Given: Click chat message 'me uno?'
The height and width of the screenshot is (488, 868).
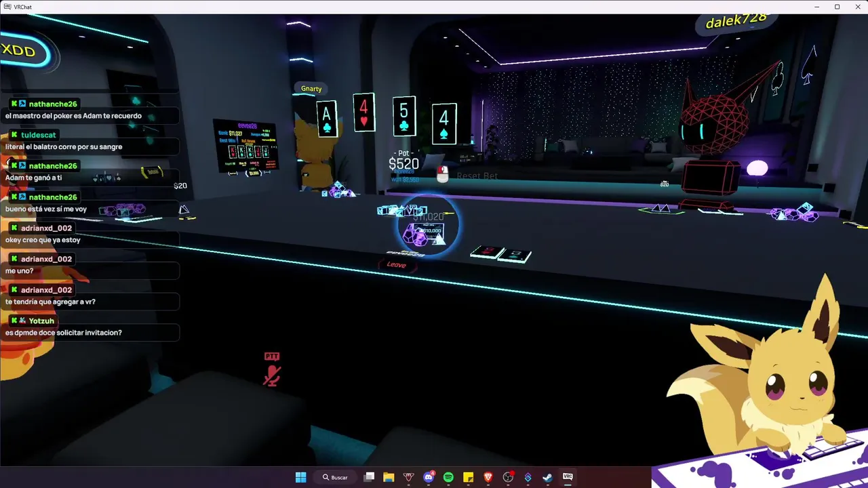Looking at the screenshot, I should [x=19, y=271].
